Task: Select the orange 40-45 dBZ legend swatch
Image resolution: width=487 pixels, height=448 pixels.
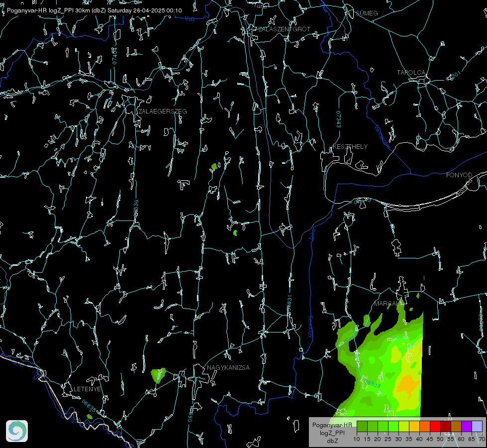Action: point(425,426)
